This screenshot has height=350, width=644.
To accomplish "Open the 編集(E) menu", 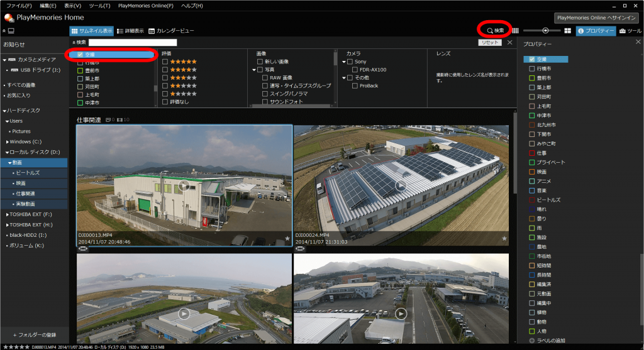I will 48,6.
